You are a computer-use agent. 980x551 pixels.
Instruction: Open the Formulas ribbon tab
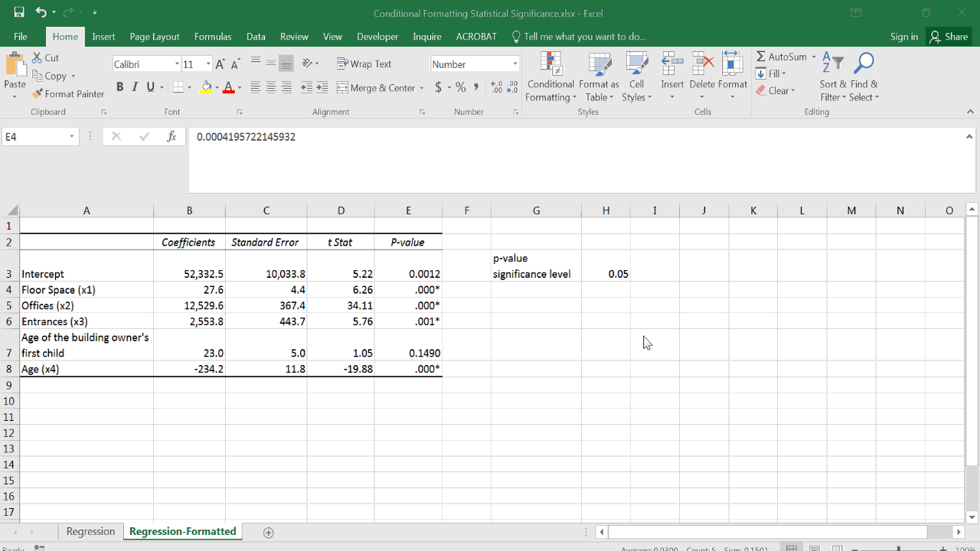[x=213, y=37]
